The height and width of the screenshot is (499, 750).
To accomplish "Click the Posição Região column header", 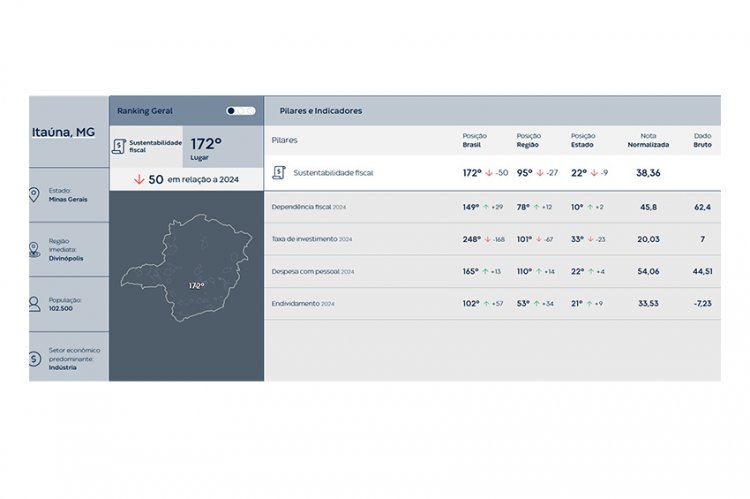I will (x=529, y=140).
